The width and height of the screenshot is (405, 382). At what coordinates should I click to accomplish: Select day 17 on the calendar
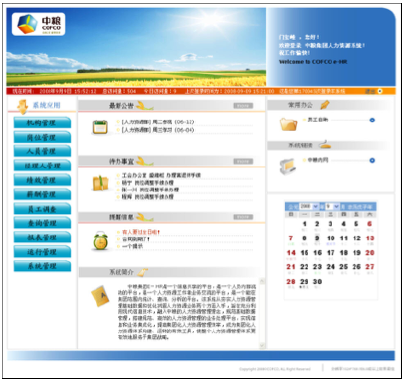tap(330, 253)
